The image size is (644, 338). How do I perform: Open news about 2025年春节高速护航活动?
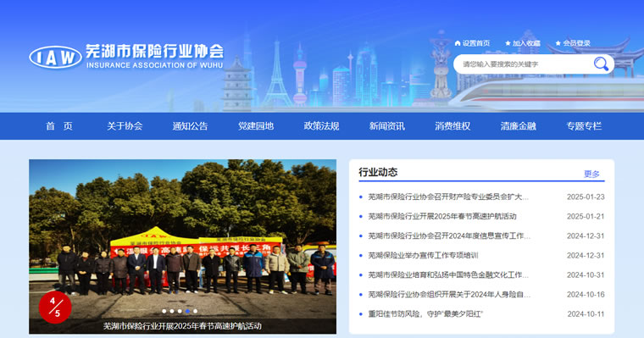tap(442, 216)
